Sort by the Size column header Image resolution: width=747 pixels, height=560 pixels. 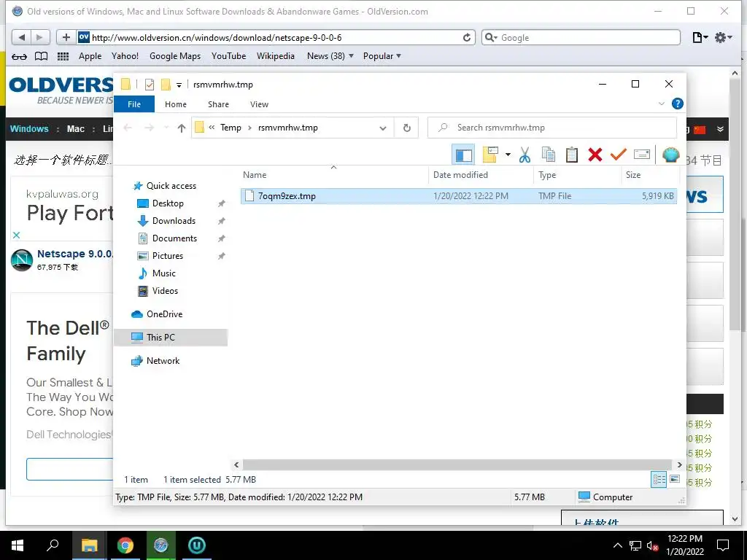[650, 175]
